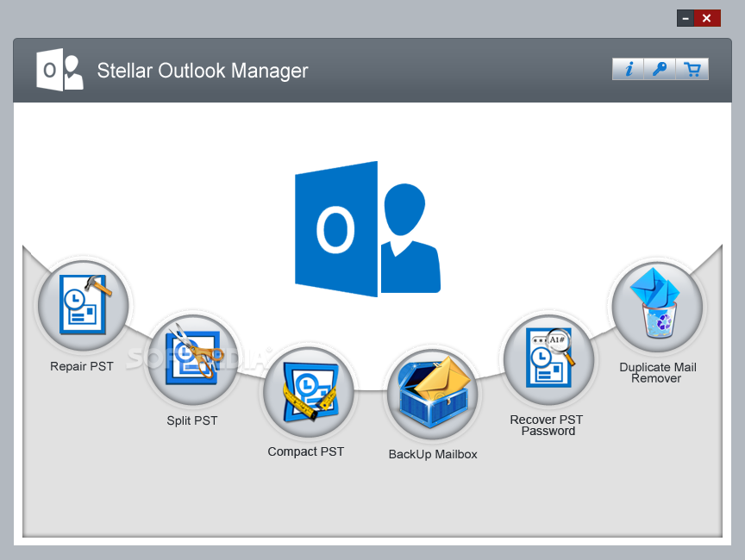Click the "Split PST" label
745x560 pixels.
[x=192, y=420]
